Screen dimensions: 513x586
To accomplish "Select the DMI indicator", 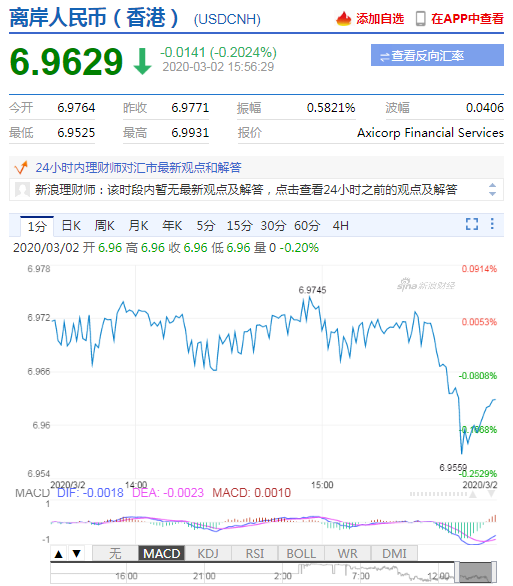I will (x=394, y=553).
